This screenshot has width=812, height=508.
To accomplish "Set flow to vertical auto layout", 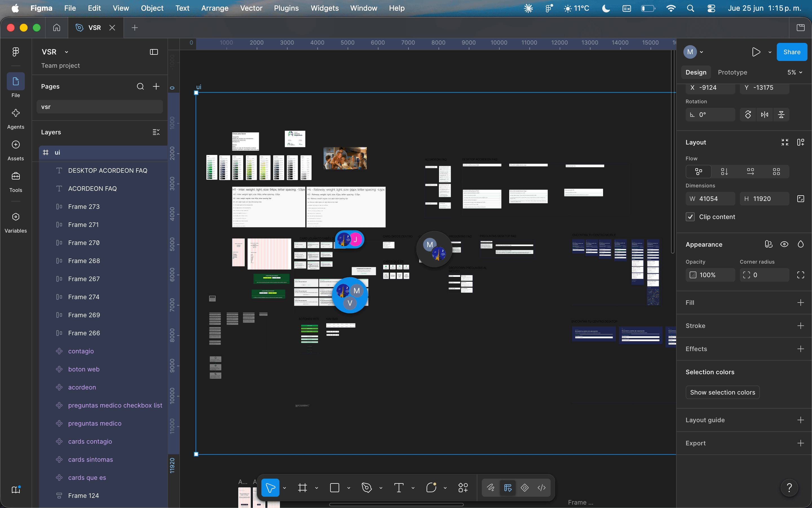I will point(724,172).
